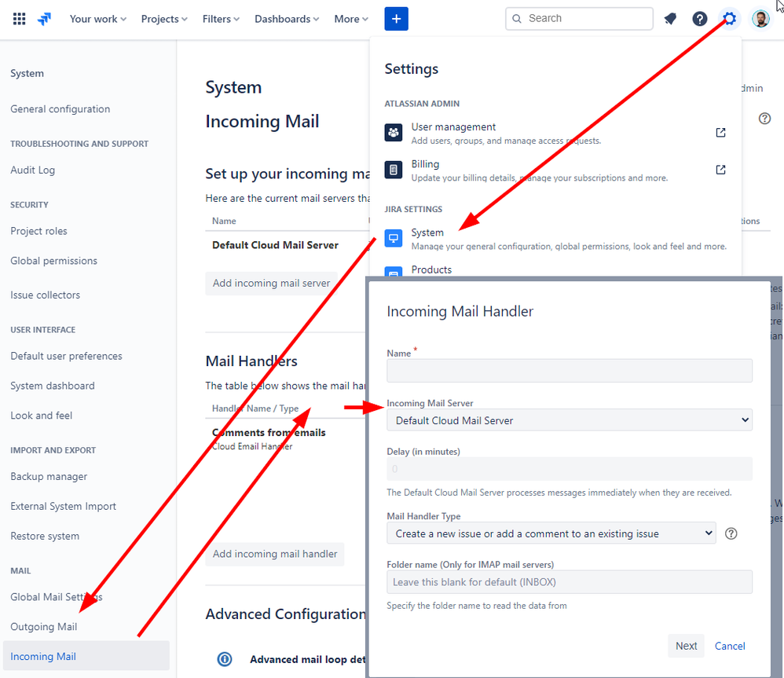Click Add incoming mail handler button

[275, 554]
